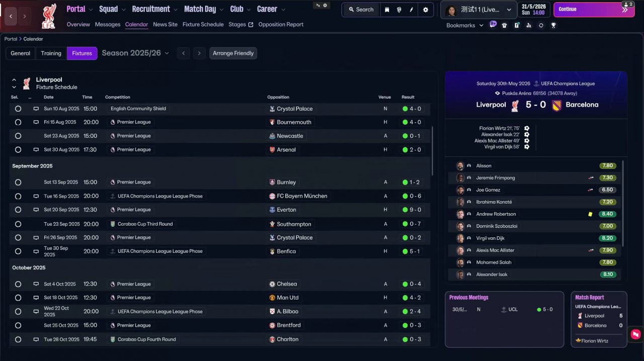This screenshot has height=361, width=644.
Task: Go to previous season arrow button
Action: pyautogui.click(x=184, y=53)
